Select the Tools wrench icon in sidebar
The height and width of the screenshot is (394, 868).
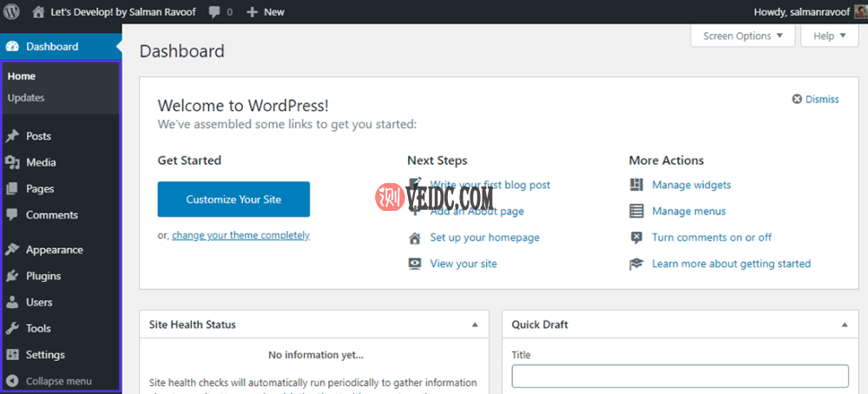click(12, 329)
